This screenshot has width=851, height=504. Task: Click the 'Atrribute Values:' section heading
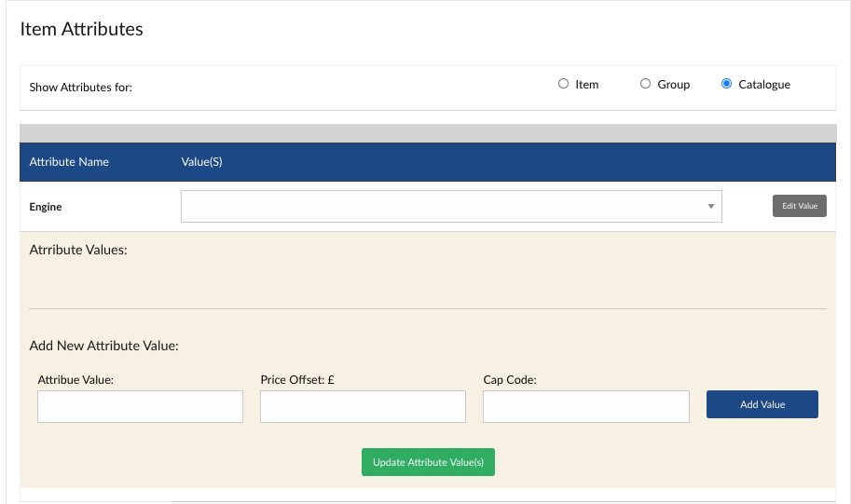78,251
